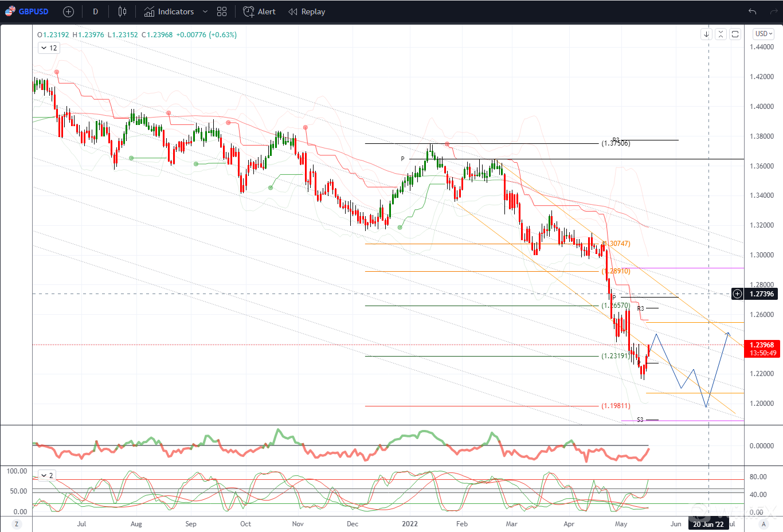Screen dimensions: 783x532
Task: Click the 2022 label on time axis
Action: point(410,524)
